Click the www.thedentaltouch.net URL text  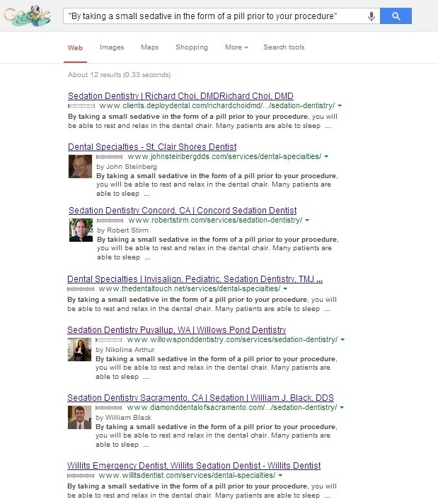(x=190, y=288)
